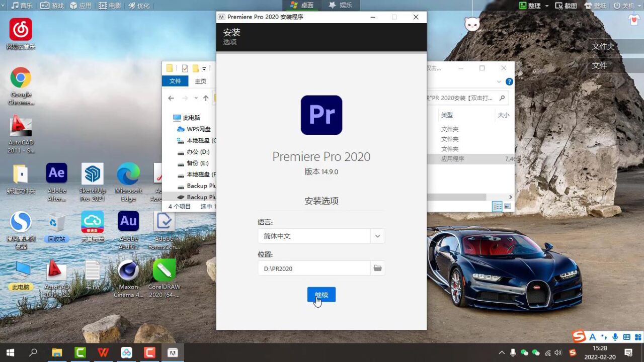Open the Explorer recent locations dropdown arrow
Image resolution: width=644 pixels, height=362 pixels.
[196, 98]
